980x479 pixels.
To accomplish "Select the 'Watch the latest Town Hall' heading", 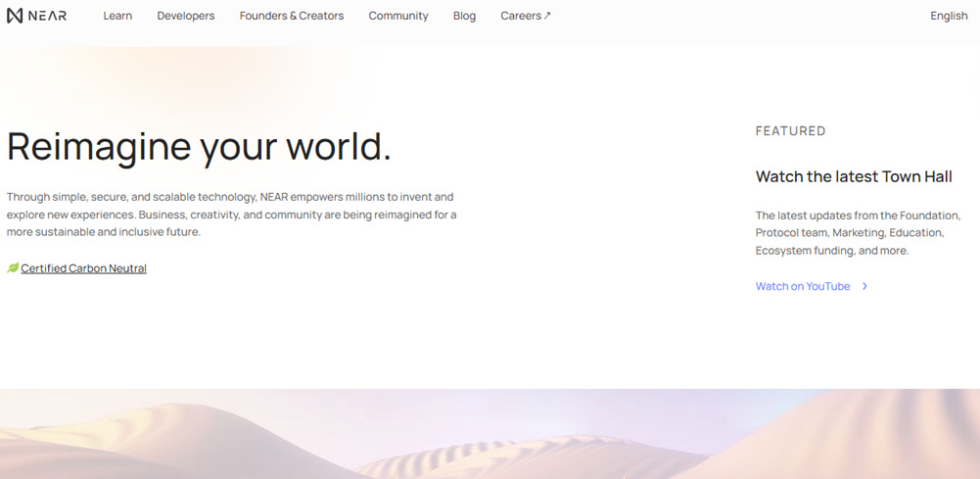I will pyautogui.click(x=854, y=176).
